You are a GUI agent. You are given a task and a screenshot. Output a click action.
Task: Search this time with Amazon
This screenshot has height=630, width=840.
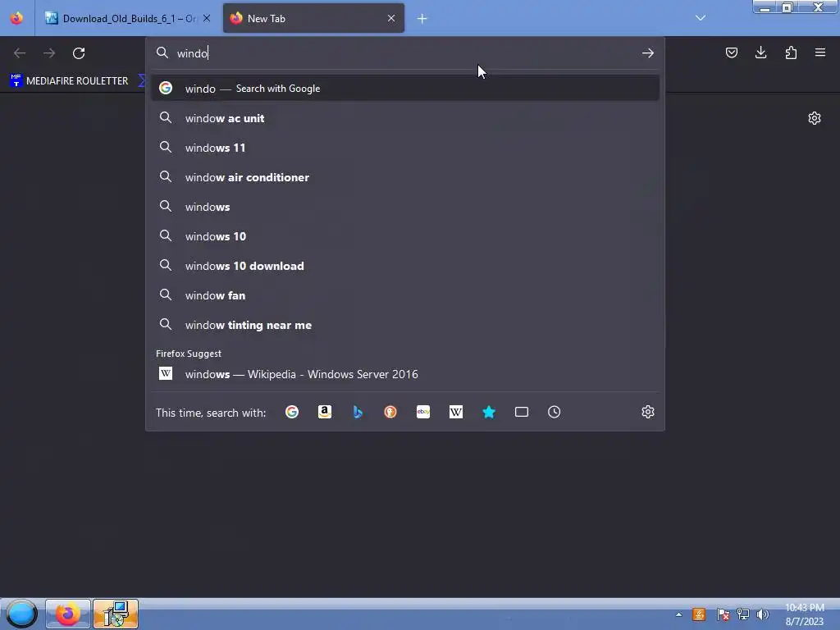click(325, 412)
